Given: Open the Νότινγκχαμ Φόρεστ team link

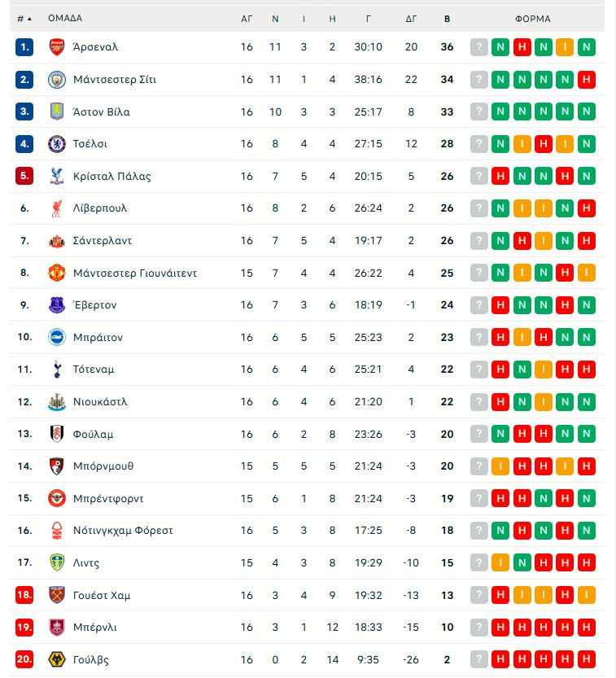Looking at the screenshot, I should 123,531.
